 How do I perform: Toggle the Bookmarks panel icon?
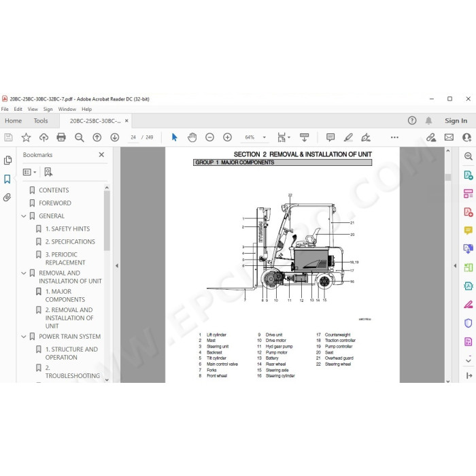7,179
